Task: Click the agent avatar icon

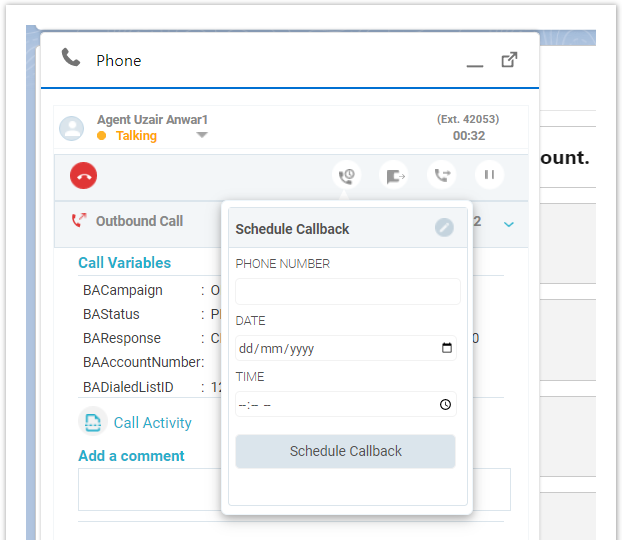Action: pyautogui.click(x=71, y=128)
